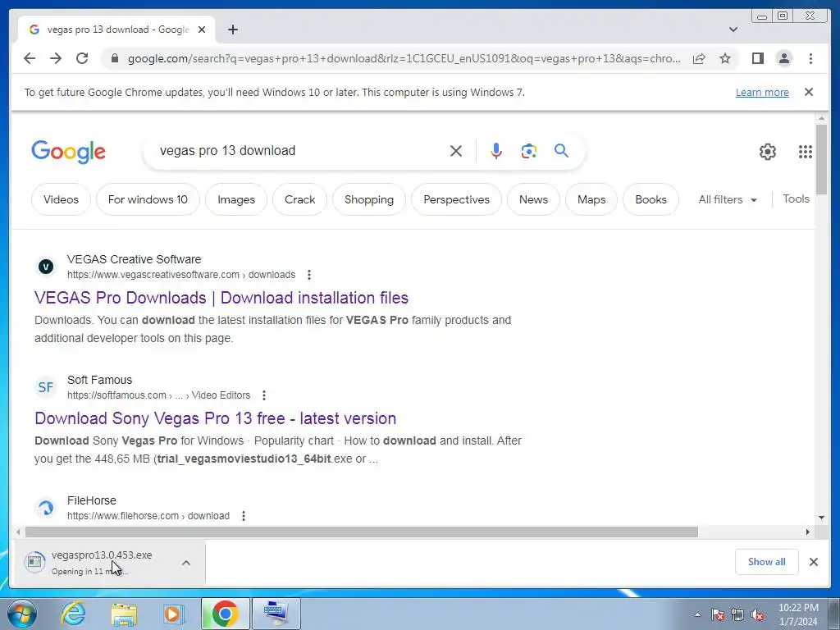The width and height of the screenshot is (840, 630).
Task: Open Windows Media Player from taskbar
Action: (x=174, y=614)
